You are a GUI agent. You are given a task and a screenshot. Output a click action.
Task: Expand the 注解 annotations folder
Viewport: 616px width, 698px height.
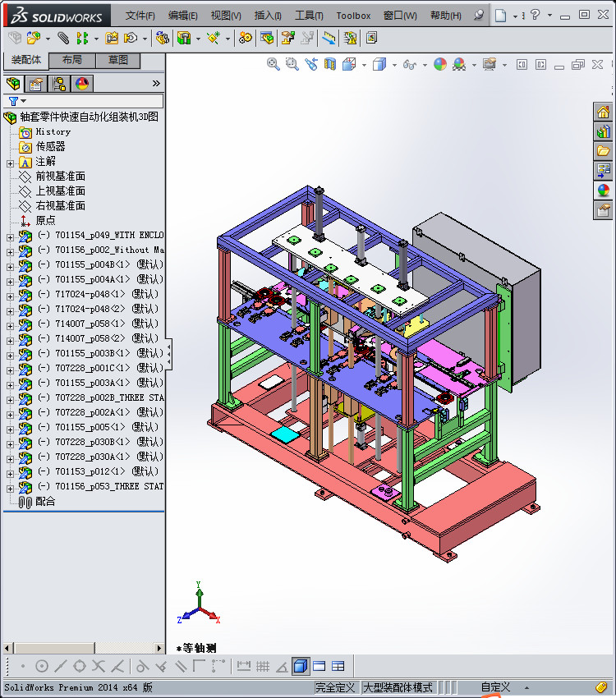(10, 163)
